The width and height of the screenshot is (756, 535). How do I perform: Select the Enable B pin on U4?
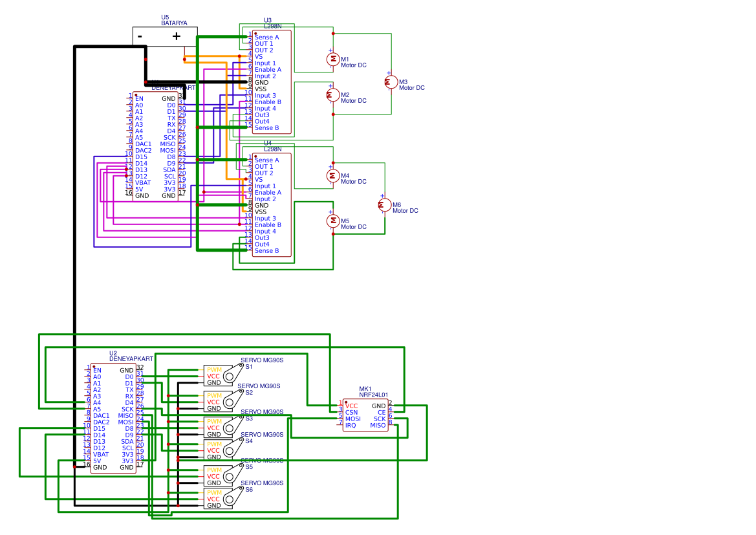[268, 225]
